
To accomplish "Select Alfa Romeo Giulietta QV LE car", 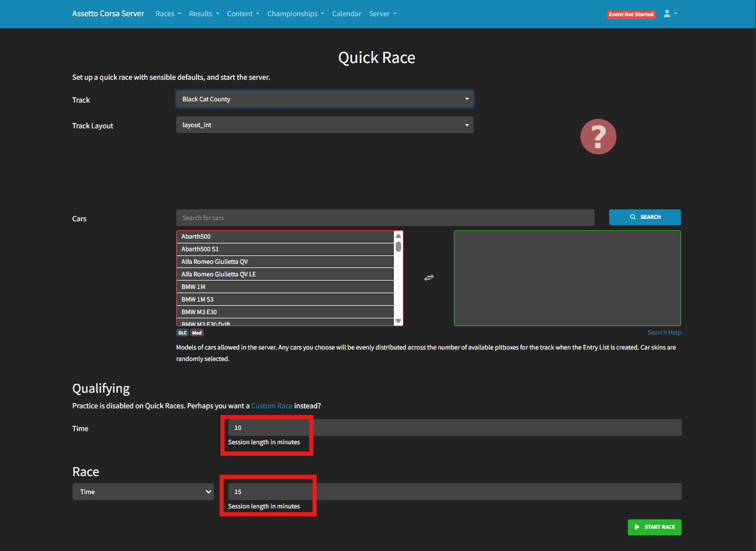I will pos(285,274).
